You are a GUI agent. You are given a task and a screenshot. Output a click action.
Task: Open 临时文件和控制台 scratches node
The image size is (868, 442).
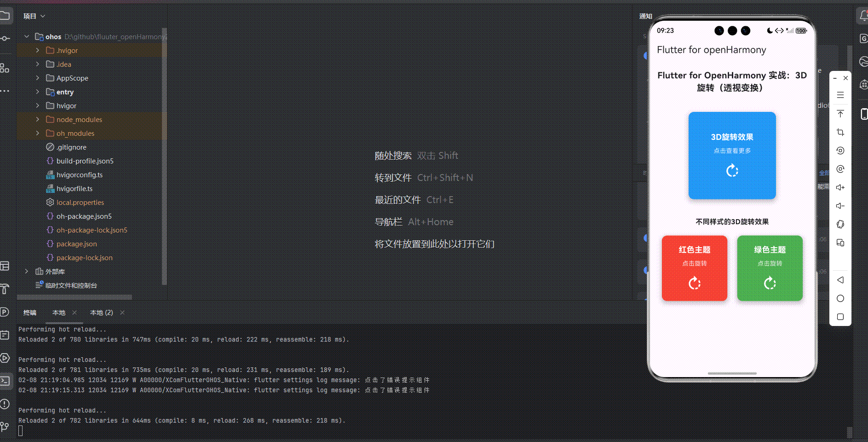point(71,285)
